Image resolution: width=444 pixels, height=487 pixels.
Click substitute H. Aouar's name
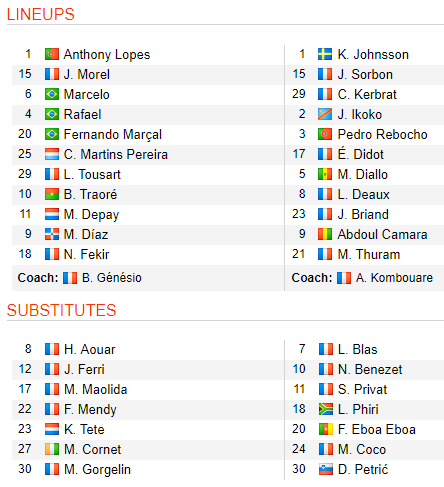click(x=90, y=349)
